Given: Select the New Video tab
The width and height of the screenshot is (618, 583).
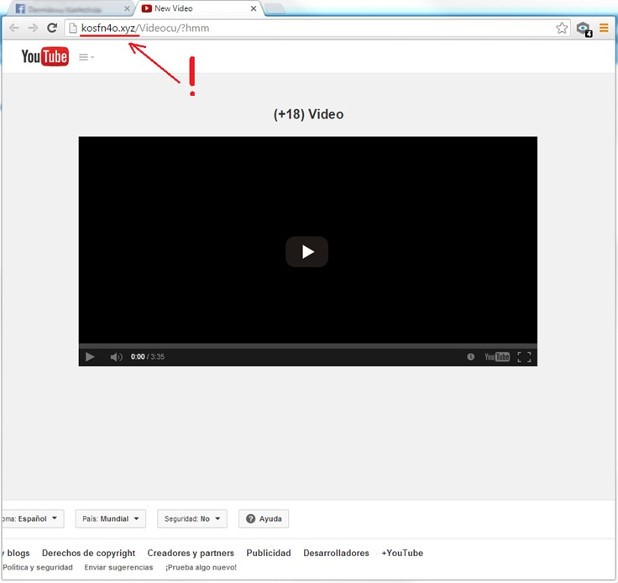Looking at the screenshot, I should pyautogui.click(x=195, y=8).
